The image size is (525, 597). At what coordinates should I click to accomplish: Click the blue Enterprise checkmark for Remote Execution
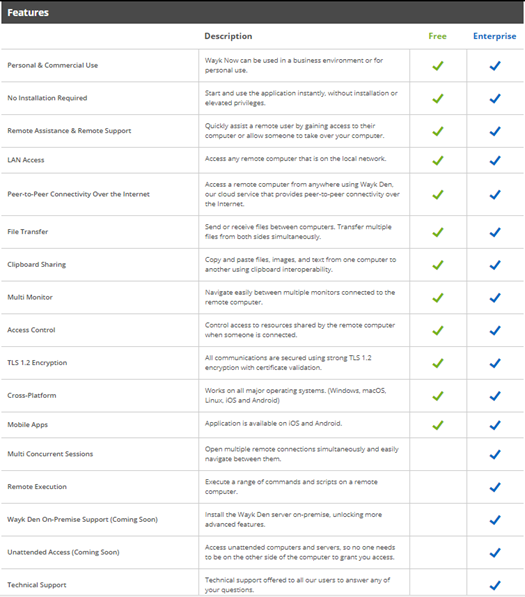pos(495,487)
